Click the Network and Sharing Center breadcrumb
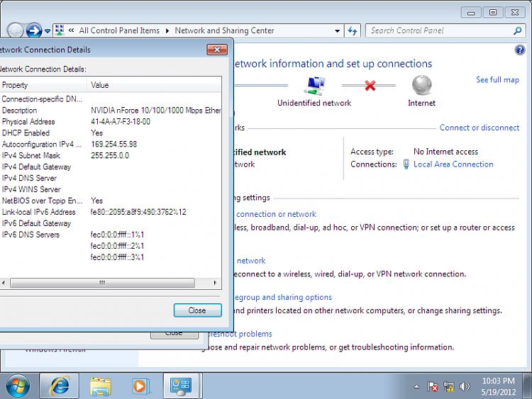The height and width of the screenshot is (399, 532). [224, 31]
